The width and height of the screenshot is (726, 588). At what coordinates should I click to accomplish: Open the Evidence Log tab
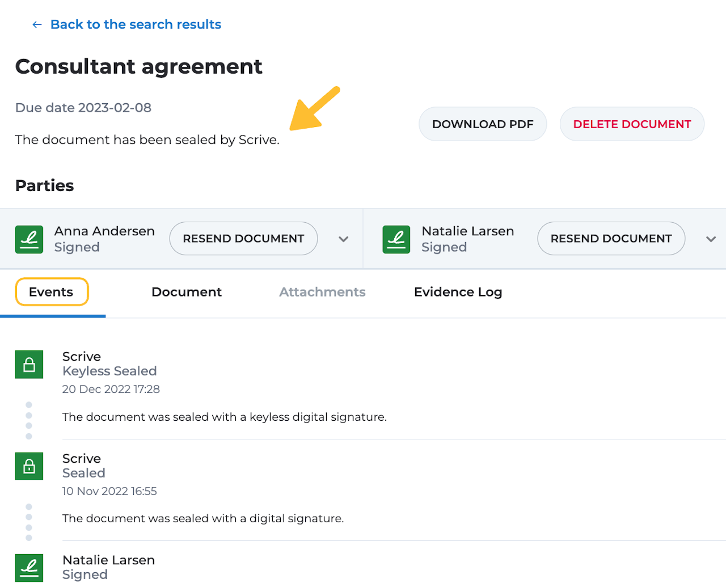point(458,292)
